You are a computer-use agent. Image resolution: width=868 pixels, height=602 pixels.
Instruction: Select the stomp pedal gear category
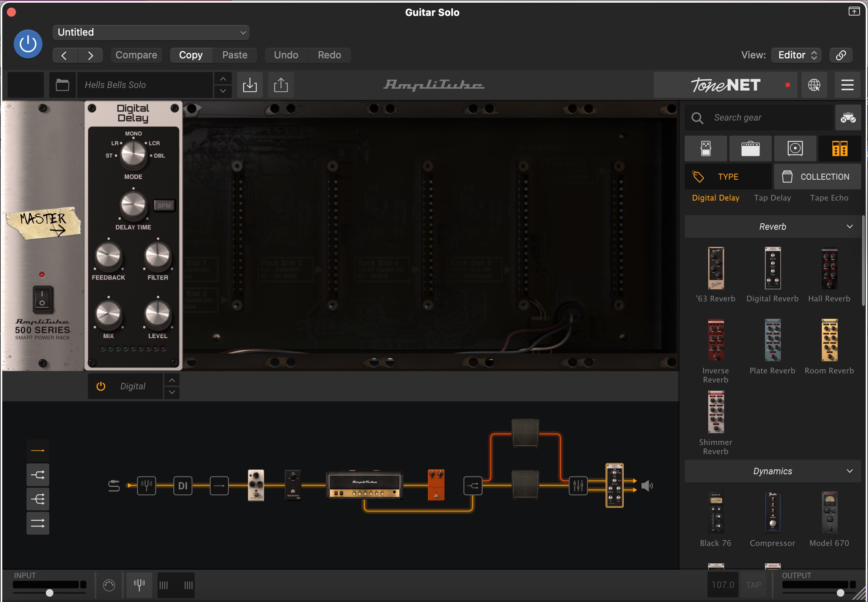tap(706, 149)
